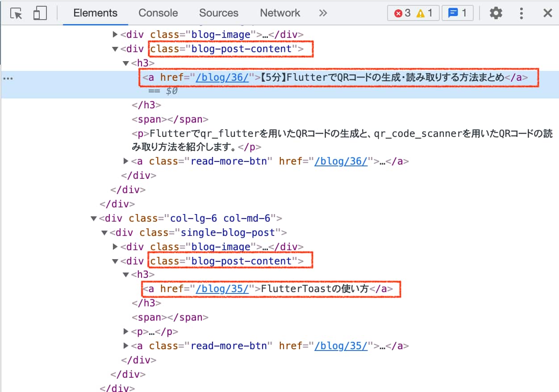Image resolution: width=559 pixels, height=392 pixels.
Task: Open /blog/35/ href in read-more-btn
Action: pyautogui.click(x=341, y=346)
